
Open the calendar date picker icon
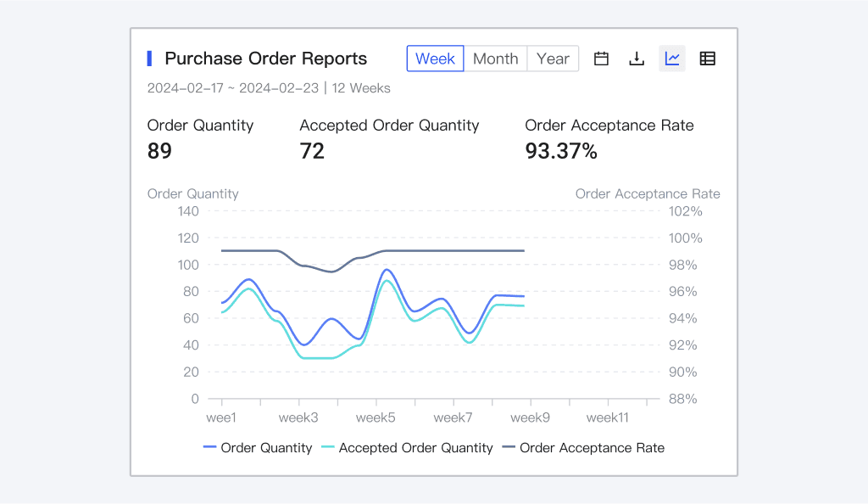[x=601, y=59]
